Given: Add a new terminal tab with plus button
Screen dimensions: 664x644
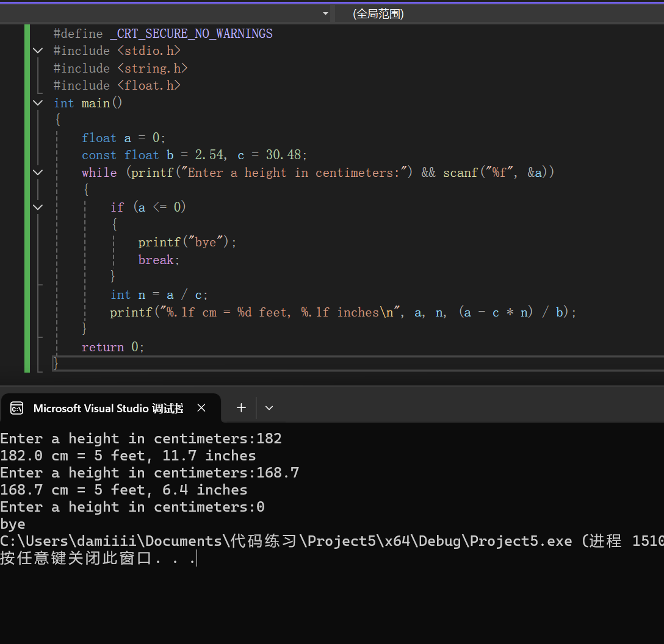Looking at the screenshot, I should pyautogui.click(x=242, y=408).
